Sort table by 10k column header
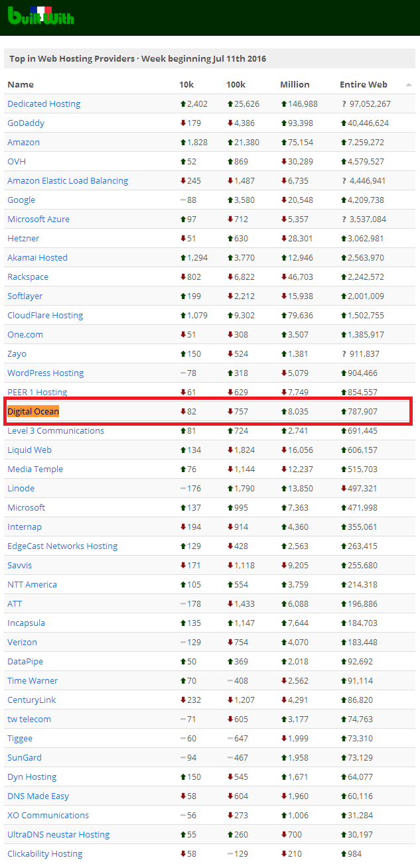The image size is (420, 868). (x=186, y=84)
